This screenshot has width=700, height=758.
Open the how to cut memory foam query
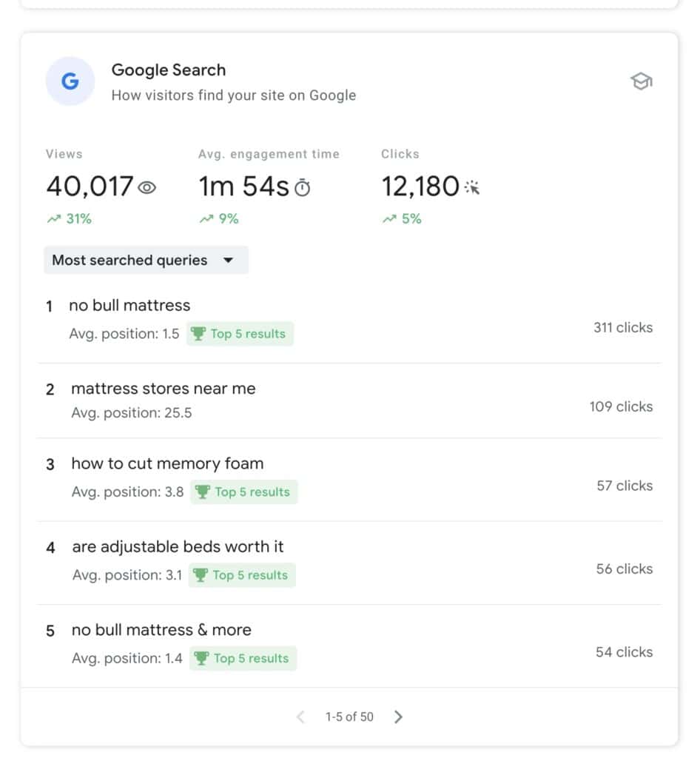168,463
